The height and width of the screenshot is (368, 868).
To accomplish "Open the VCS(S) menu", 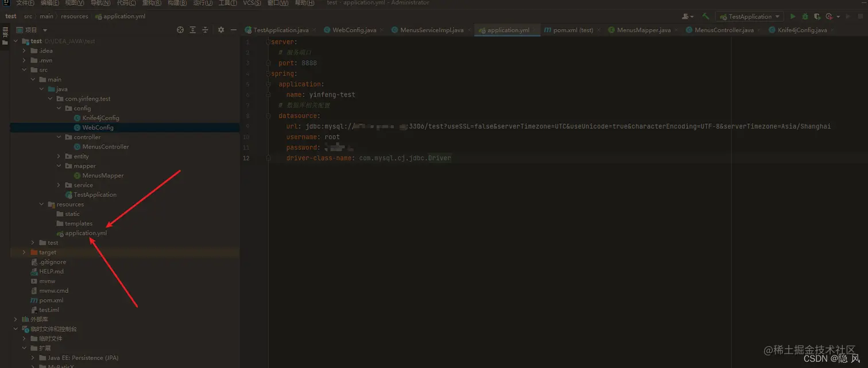I will (251, 3).
